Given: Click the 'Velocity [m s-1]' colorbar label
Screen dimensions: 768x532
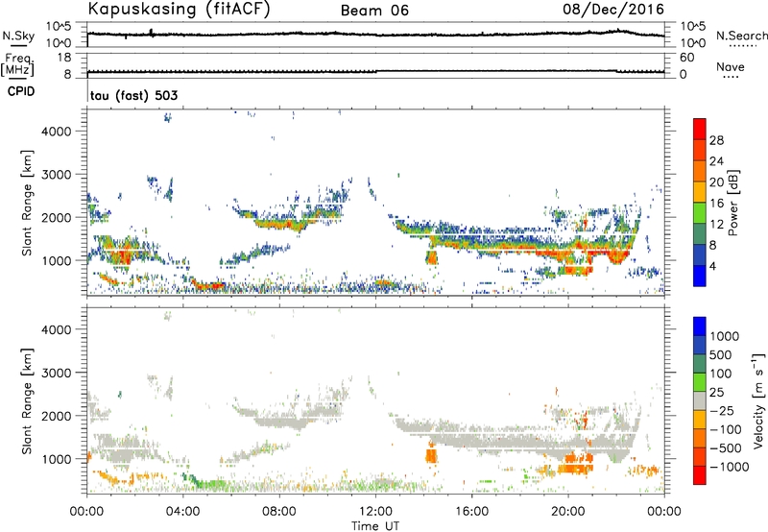Looking at the screenshot, I should [758, 400].
